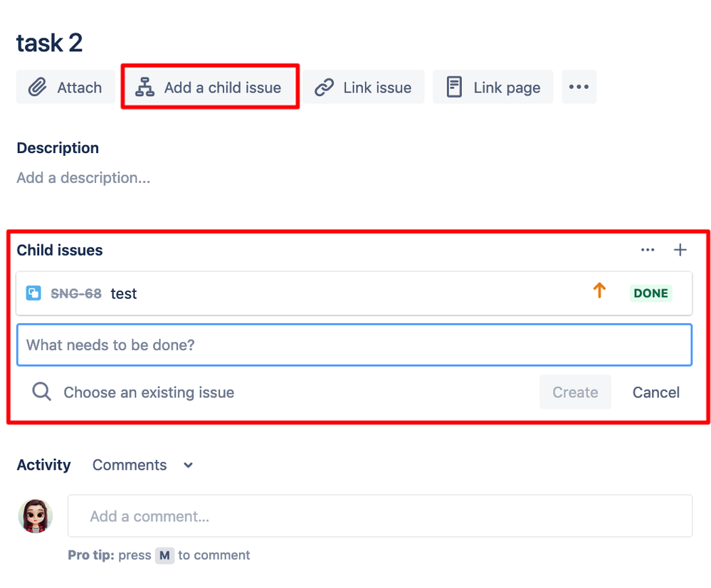Select the Activity section label

43,465
